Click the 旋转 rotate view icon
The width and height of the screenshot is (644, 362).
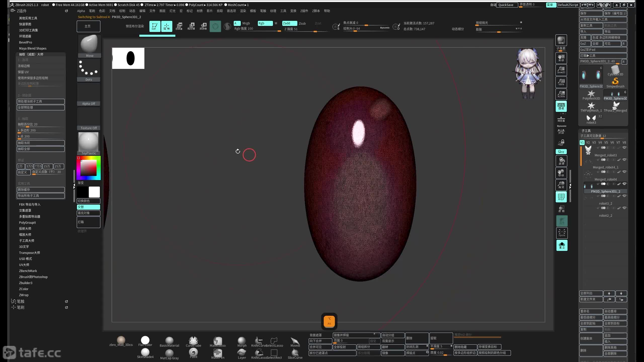(561, 161)
